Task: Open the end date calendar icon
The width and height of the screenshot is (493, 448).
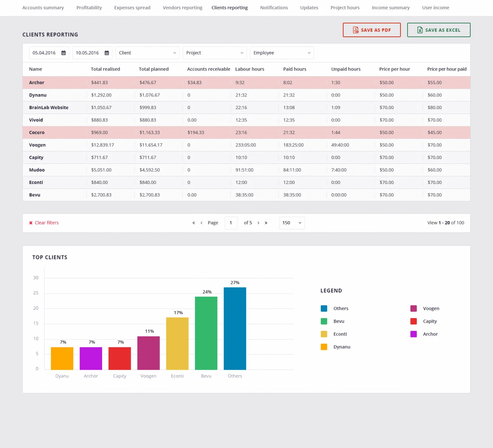Action: click(x=107, y=53)
